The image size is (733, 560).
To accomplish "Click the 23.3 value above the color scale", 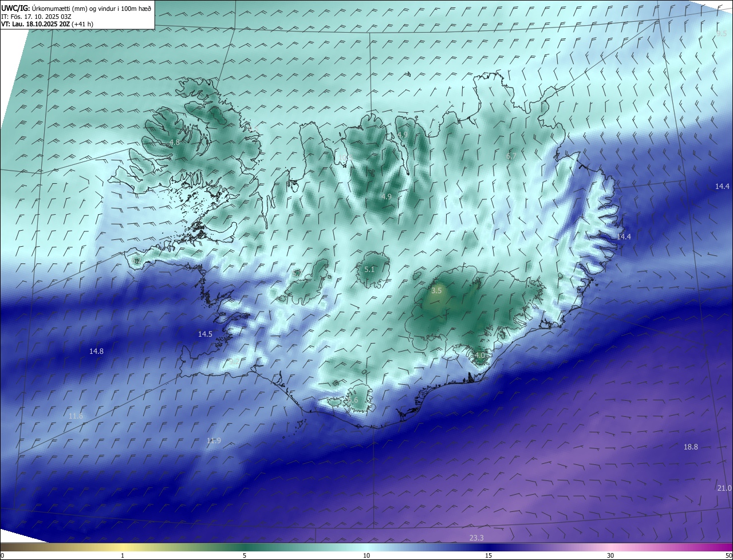I will (x=476, y=538).
